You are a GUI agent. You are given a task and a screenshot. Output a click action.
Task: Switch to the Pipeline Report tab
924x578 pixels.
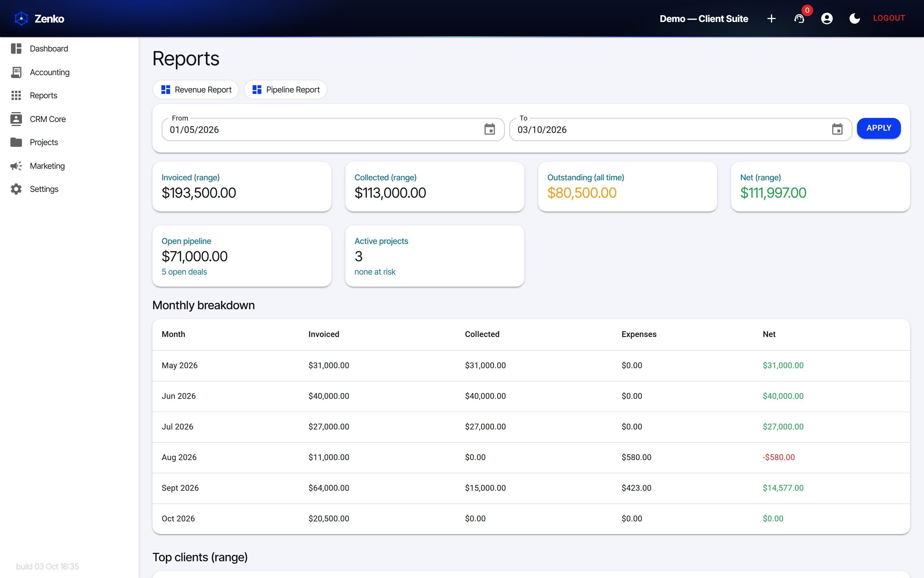pyautogui.click(x=286, y=90)
